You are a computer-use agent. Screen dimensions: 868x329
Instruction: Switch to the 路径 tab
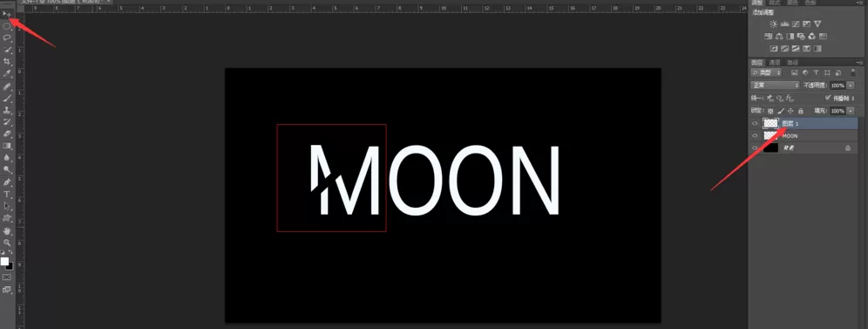tap(793, 63)
